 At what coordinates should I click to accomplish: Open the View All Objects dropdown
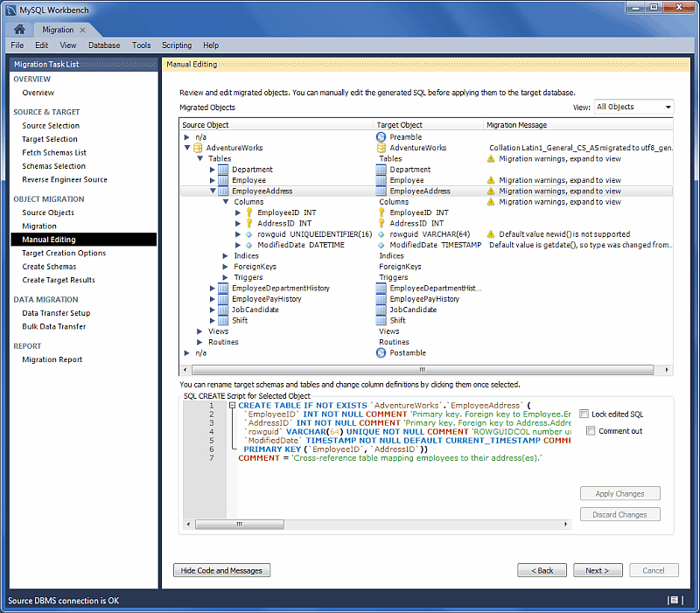click(x=633, y=108)
